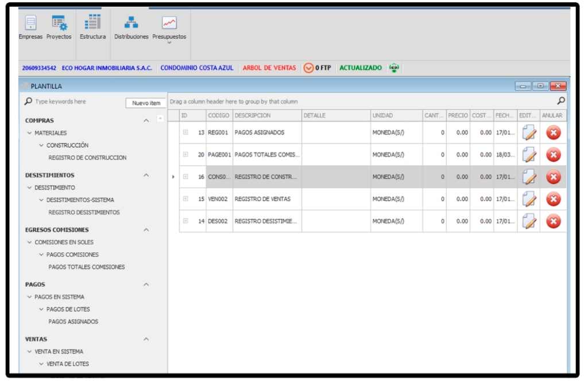Screen dimensions: 588x382
Task: Collapse the PAGOS group
Action: tap(146, 284)
